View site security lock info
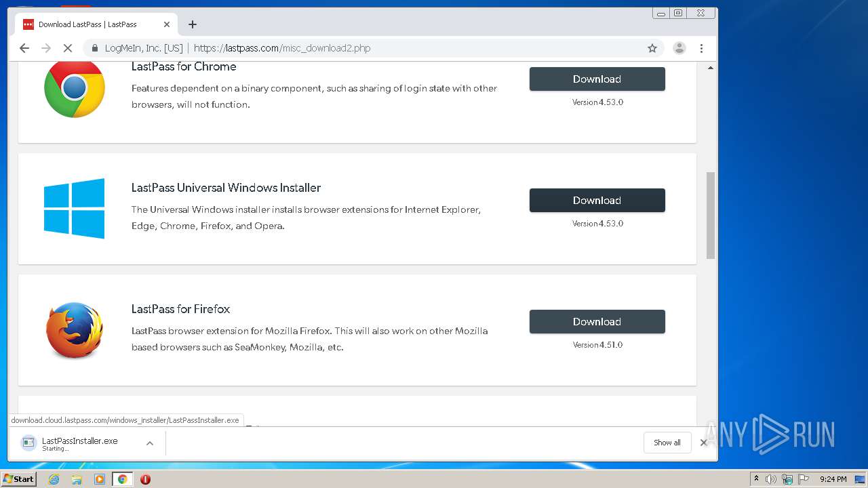The width and height of the screenshot is (868, 488). click(95, 48)
